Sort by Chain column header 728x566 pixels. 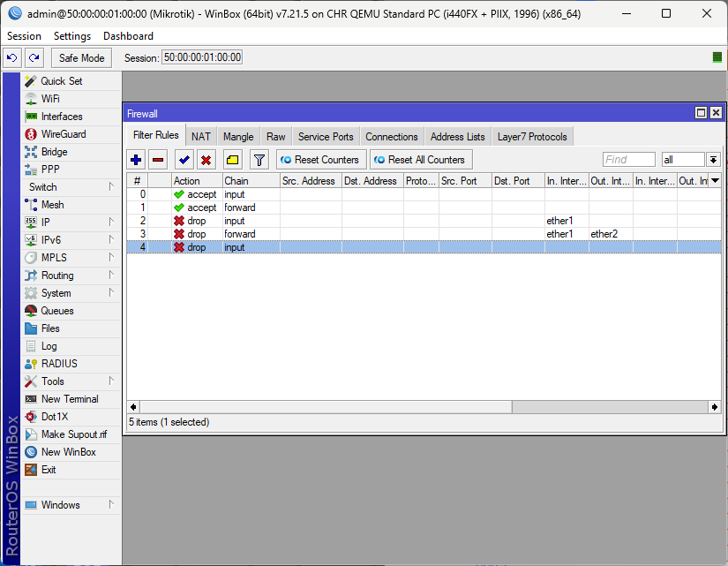251,181
